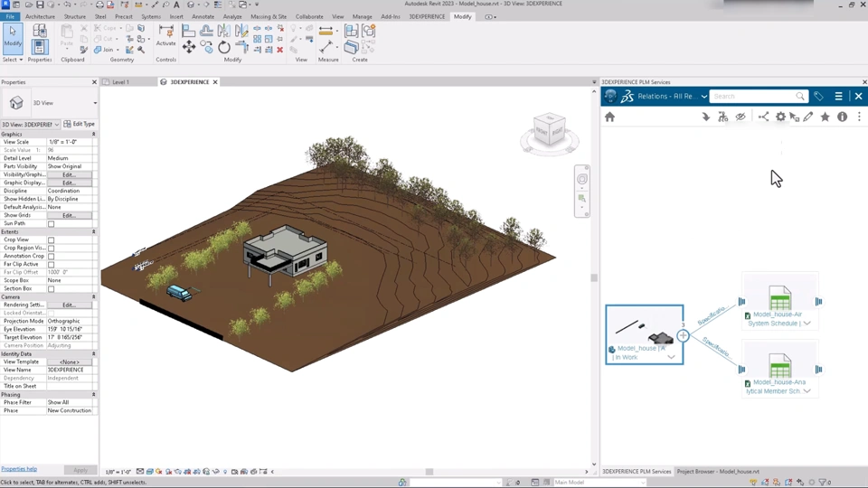
Task: Toggle the crossed eye visibility icon
Action: [x=741, y=117]
